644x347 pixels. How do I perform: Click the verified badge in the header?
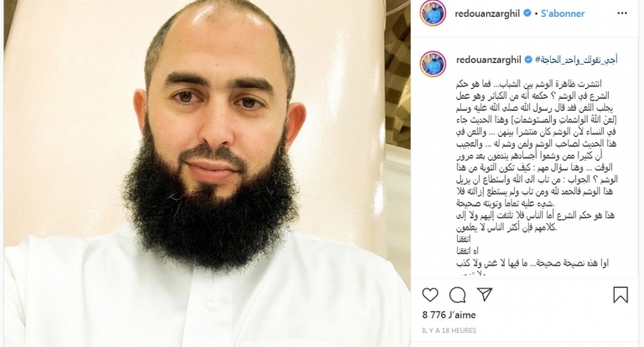coord(527,13)
